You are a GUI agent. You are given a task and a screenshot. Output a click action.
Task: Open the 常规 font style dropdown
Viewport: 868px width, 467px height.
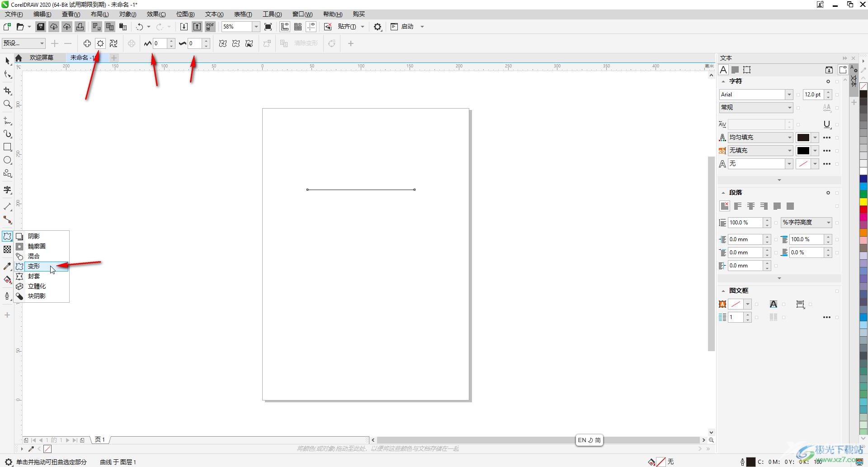point(789,108)
